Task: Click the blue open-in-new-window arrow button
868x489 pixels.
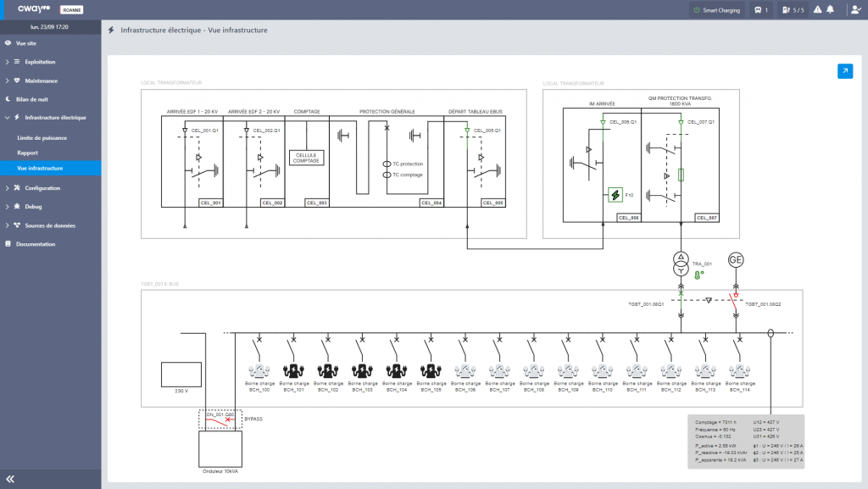Action: (x=844, y=71)
